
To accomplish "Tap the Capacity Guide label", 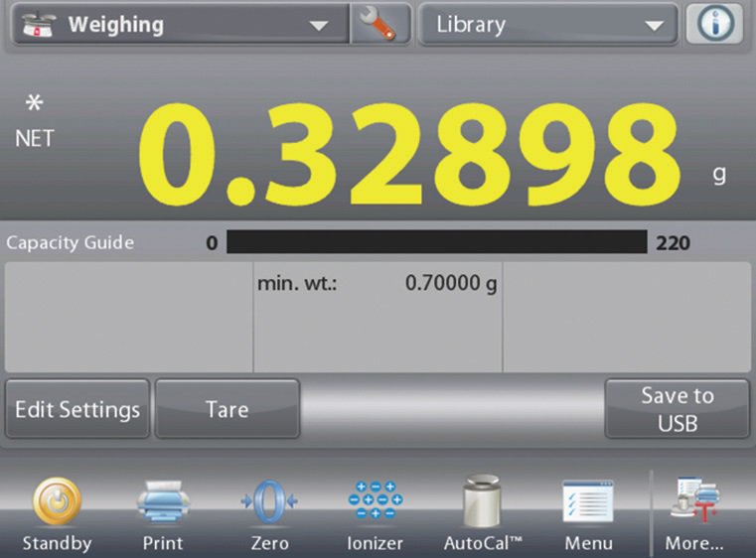I will [70, 243].
